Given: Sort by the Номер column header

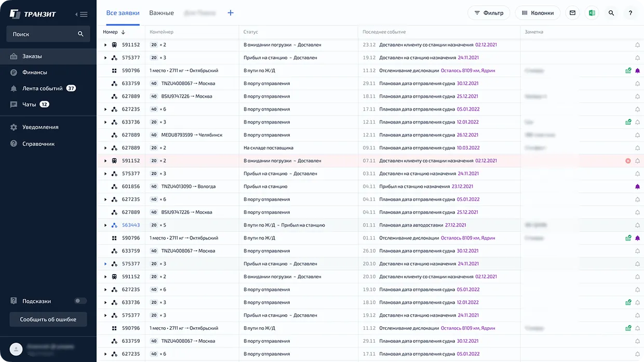Looking at the screenshot, I should 114,32.
